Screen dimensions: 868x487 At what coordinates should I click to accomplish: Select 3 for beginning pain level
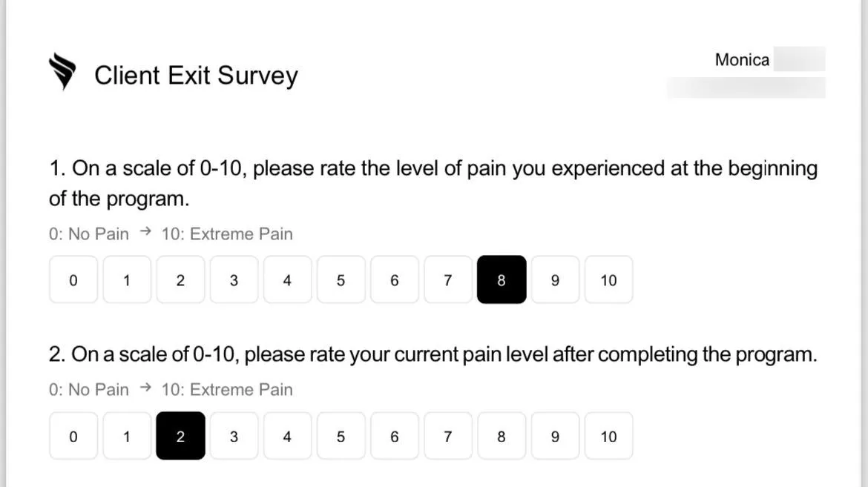(234, 279)
